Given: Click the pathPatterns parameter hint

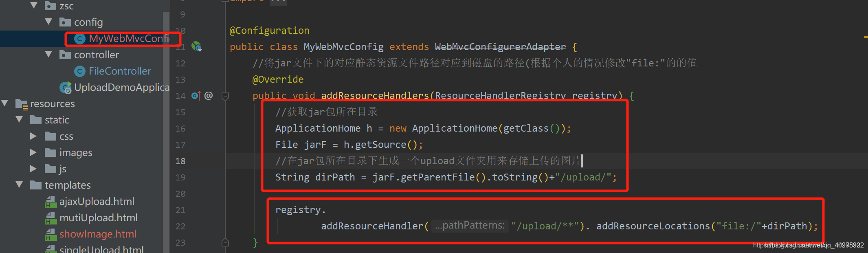Looking at the screenshot, I should pos(469,226).
